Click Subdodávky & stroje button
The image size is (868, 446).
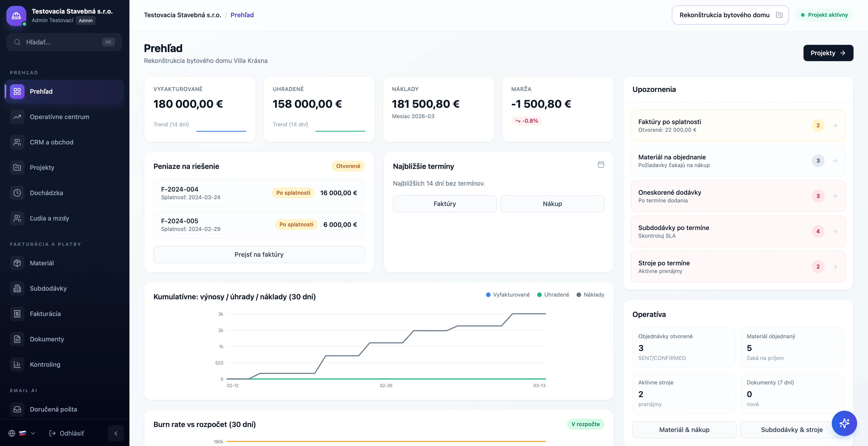tap(792, 429)
